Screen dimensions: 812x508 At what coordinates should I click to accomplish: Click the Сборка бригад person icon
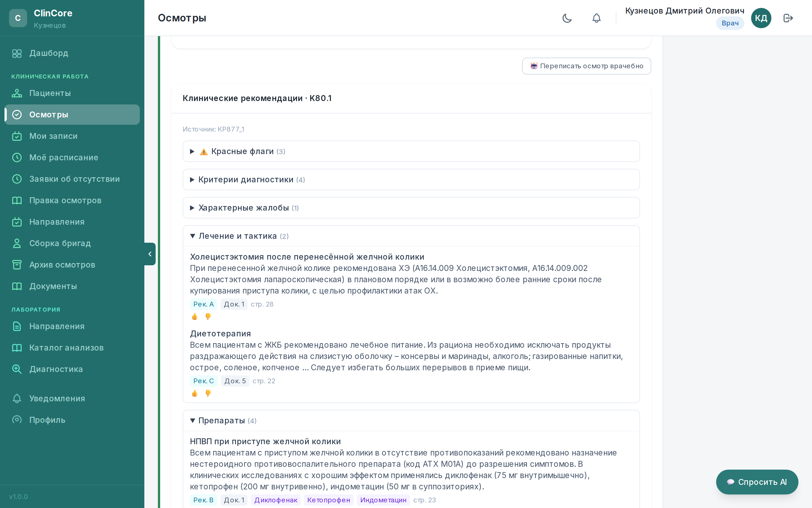point(17,243)
